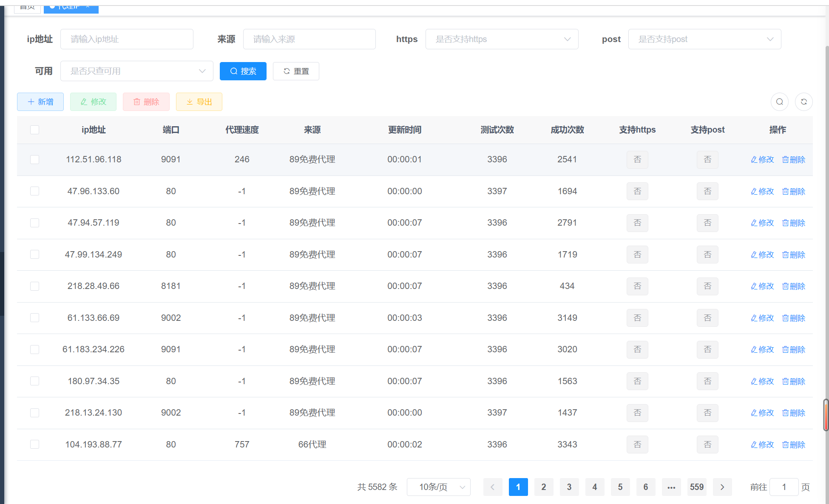Jump to last page 559
This screenshot has height=504, width=829.
(x=697, y=487)
